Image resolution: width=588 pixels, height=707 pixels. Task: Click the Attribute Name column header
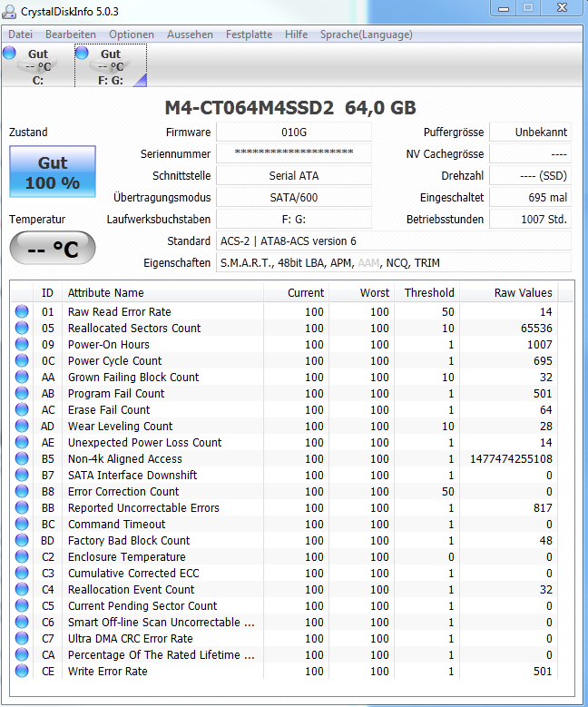(162, 292)
